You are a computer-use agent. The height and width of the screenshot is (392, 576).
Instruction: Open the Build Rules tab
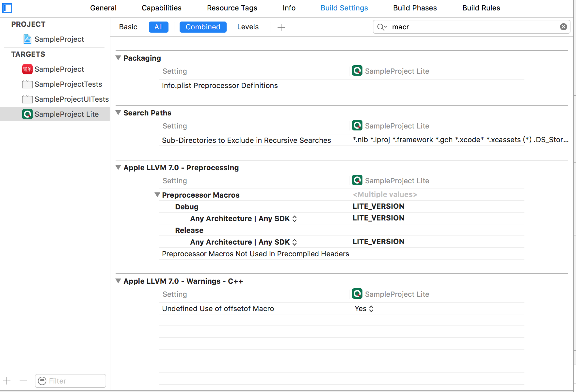point(481,8)
